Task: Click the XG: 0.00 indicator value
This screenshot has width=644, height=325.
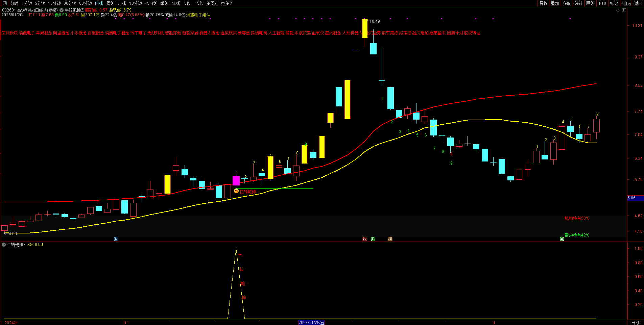Action: point(35,245)
